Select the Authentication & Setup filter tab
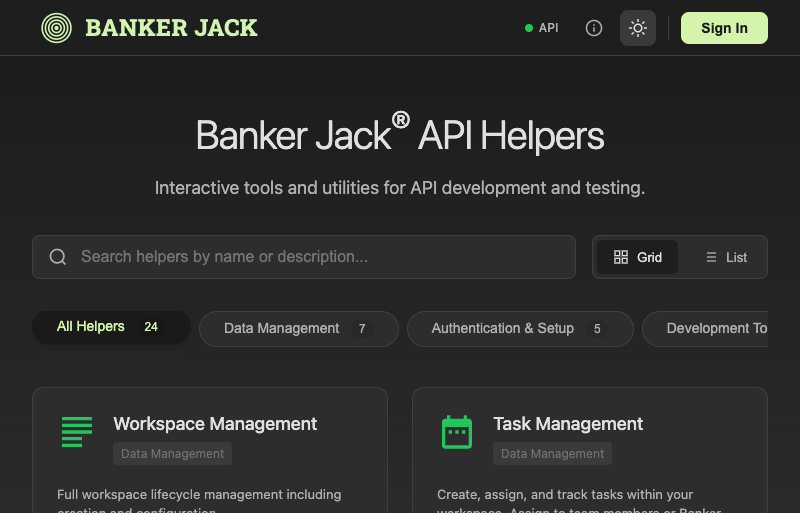 point(519,328)
